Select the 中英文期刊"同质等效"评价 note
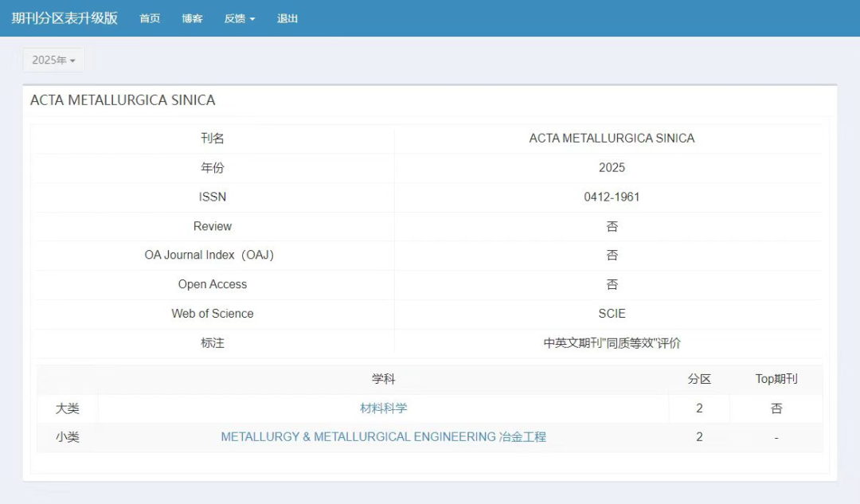Screen dimensions: 860x504 pyautogui.click(x=612, y=343)
